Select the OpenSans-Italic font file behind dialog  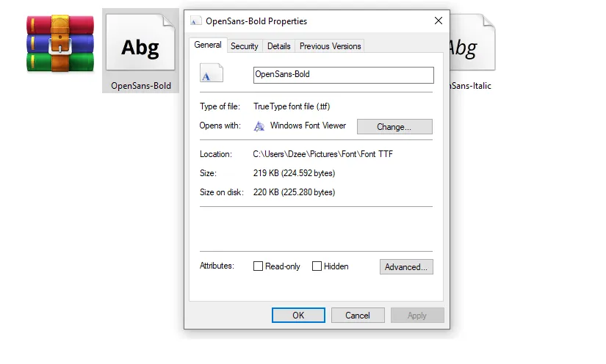(x=472, y=43)
